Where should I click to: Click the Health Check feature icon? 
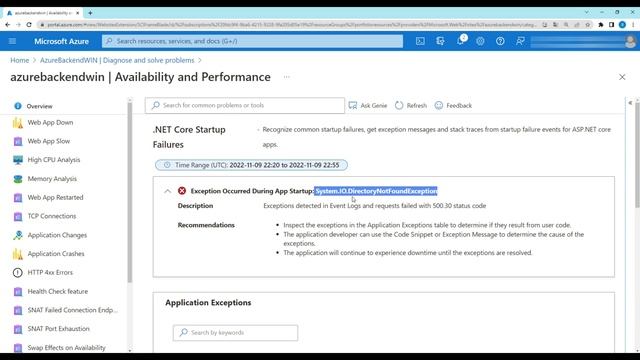coord(18,291)
